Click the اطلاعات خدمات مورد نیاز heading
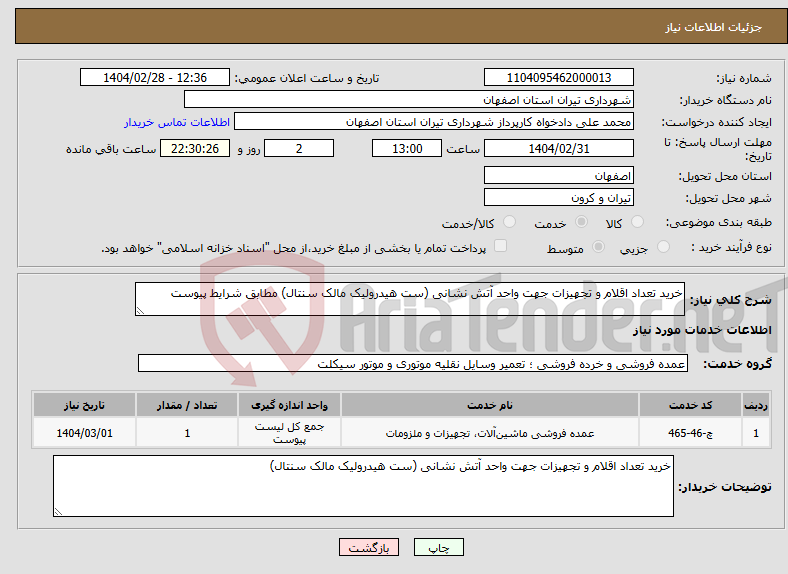The height and width of the screenshot is (574, 788). [x=702, y=330]
